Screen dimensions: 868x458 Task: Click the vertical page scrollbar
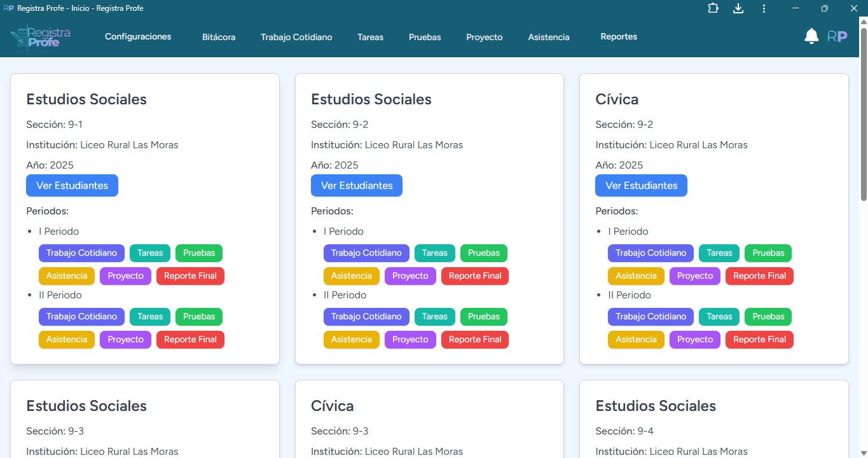864,114
